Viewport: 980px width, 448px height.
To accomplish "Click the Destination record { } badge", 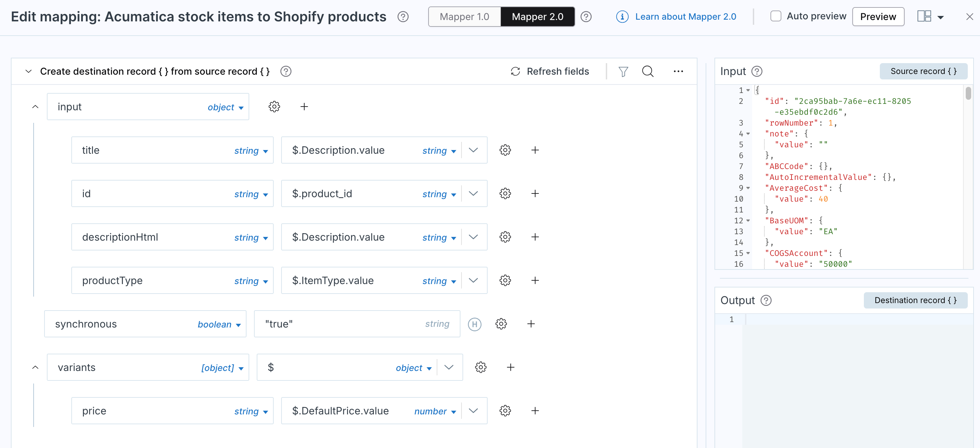I will (x=915, y=300).
